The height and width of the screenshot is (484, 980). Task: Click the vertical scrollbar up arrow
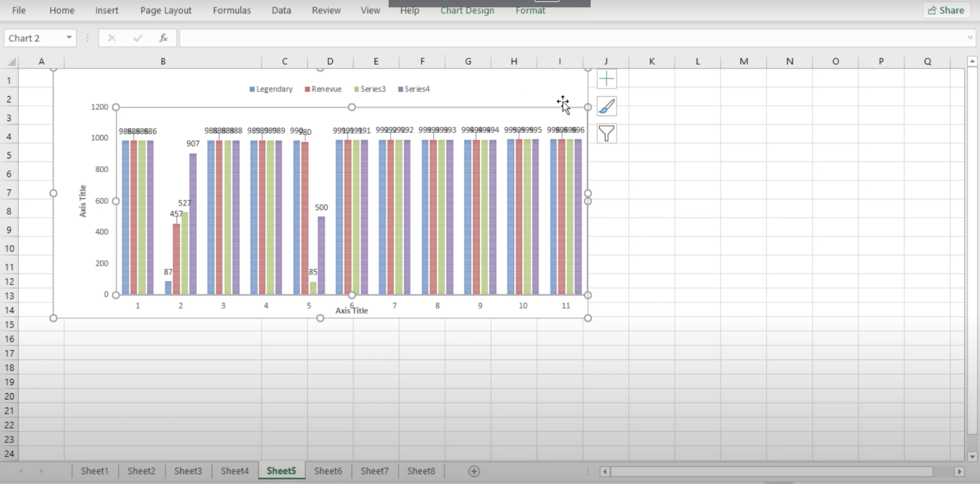tap(972, 61)
